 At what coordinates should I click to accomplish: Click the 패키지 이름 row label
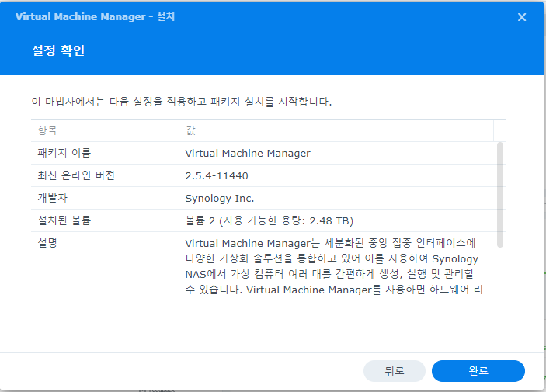(x=64, y=153)
